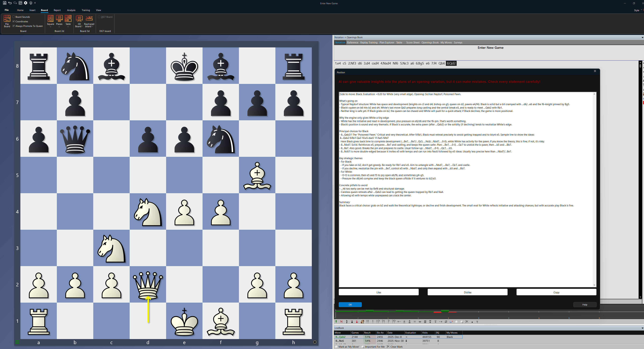Switch to the Analysis ribbon tab
The height and width of the screenshot is (349, 644).
click(x=71, y=10)
